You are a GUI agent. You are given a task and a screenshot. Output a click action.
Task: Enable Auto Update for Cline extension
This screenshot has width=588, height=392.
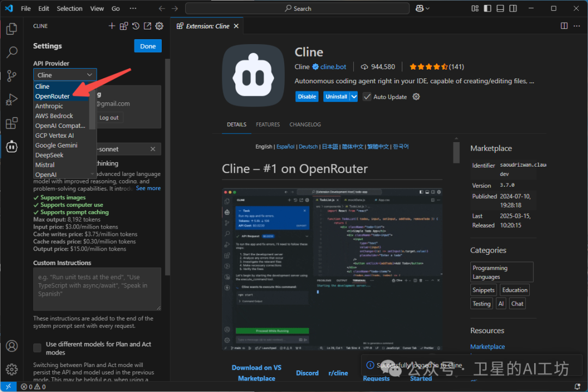[x=367, y=96]
